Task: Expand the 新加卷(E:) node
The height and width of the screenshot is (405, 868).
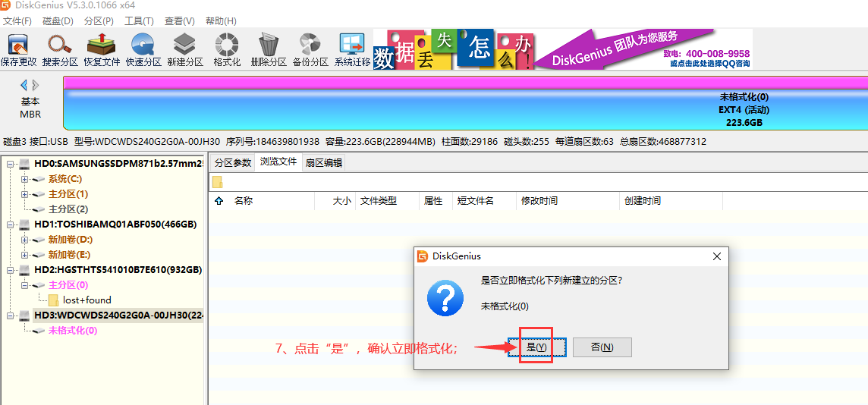Action: tap(24, 255)
